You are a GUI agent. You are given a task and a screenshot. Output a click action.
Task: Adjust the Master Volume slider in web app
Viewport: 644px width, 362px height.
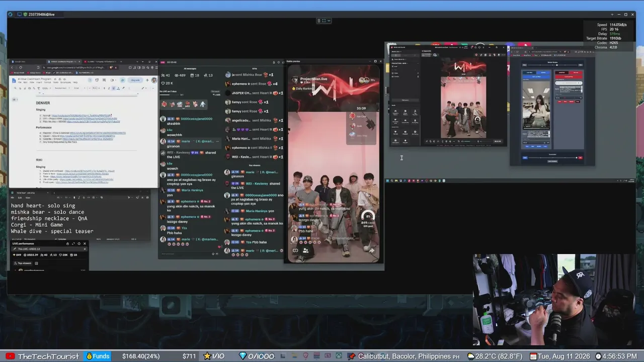552,65
